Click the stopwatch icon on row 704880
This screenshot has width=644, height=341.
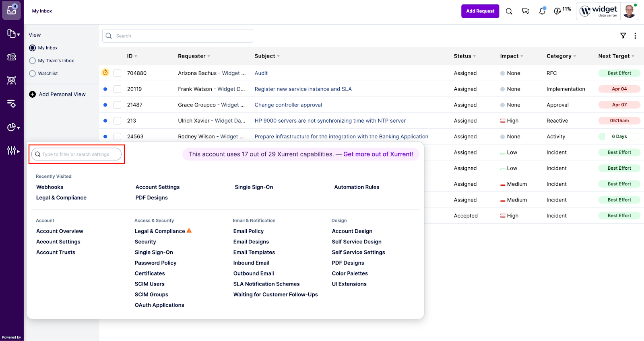click(x=105, y=72)
